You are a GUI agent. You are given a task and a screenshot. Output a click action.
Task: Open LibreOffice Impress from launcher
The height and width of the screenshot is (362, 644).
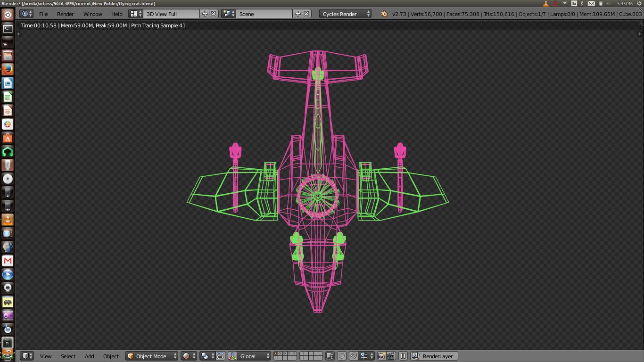tap(8, 110)
